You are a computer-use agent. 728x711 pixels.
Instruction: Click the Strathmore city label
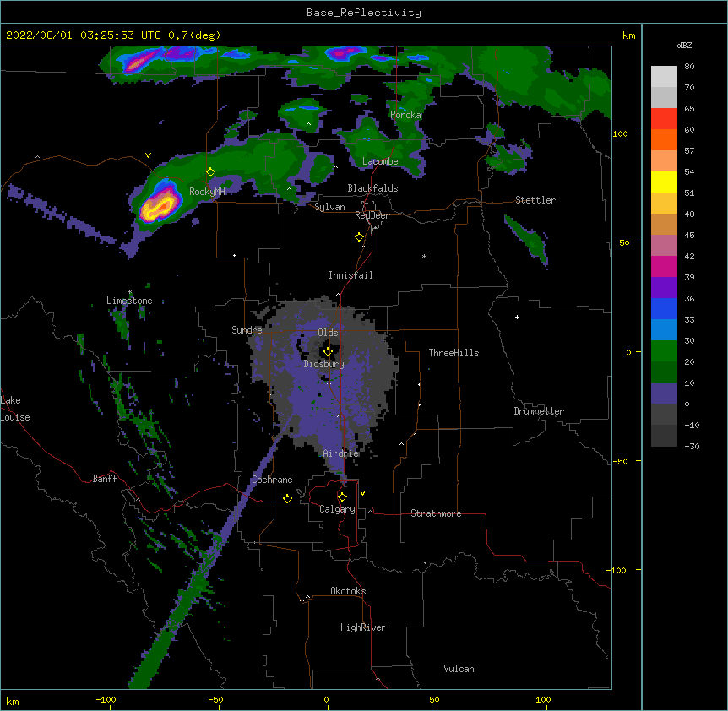coord(436,513)
